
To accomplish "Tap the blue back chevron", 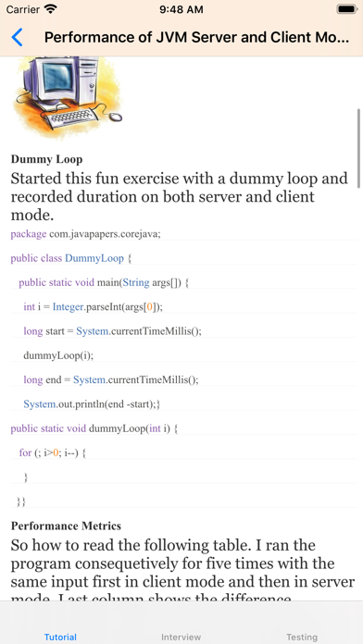I will coord(17,37).
